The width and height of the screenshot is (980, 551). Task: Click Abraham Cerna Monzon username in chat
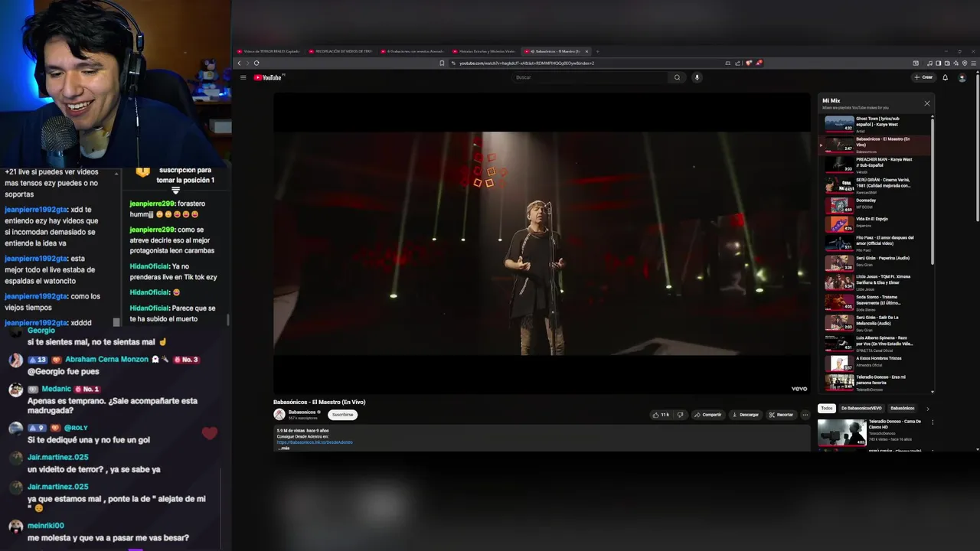106,359
